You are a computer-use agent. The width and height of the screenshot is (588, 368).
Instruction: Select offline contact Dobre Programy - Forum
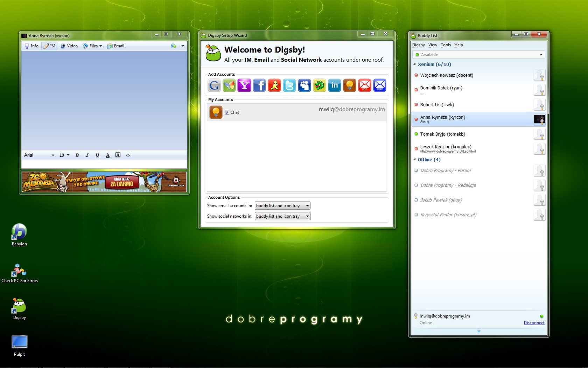pos(478,171)
